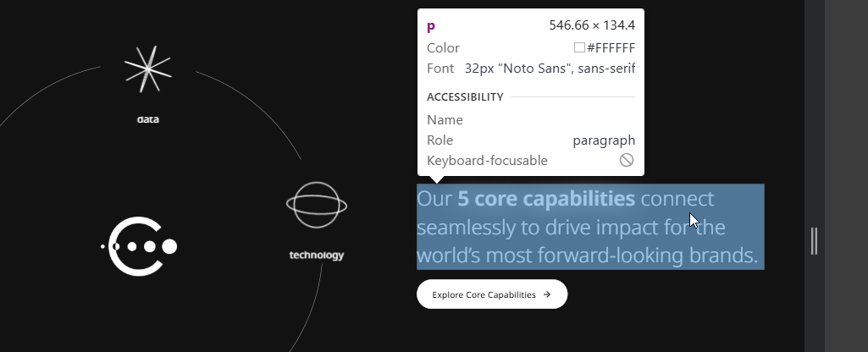Click the star-shaped data icon
The width and height of the screenshot is (868, 352).
click(x=147, y=69)
